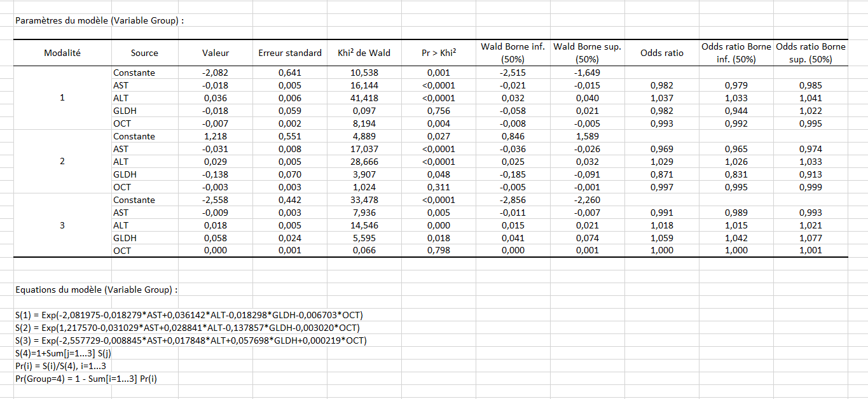Screen dimensions: 868x399
Task: Select the Modalité cell labeled 2
Action: (x=62, y=162)
